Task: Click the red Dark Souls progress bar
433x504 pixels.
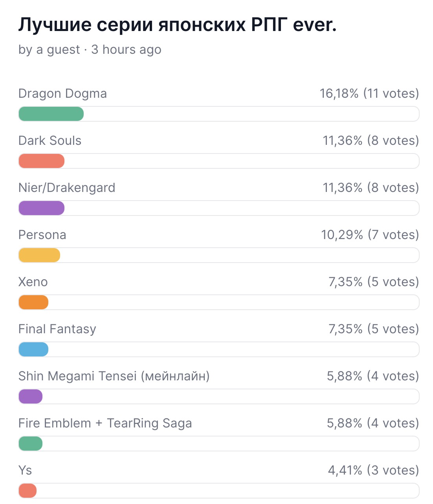Action: 41,161
